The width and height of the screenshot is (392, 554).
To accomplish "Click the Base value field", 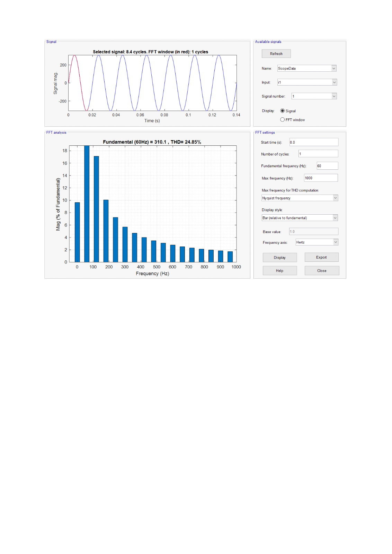I will click(x=314, y=232).
